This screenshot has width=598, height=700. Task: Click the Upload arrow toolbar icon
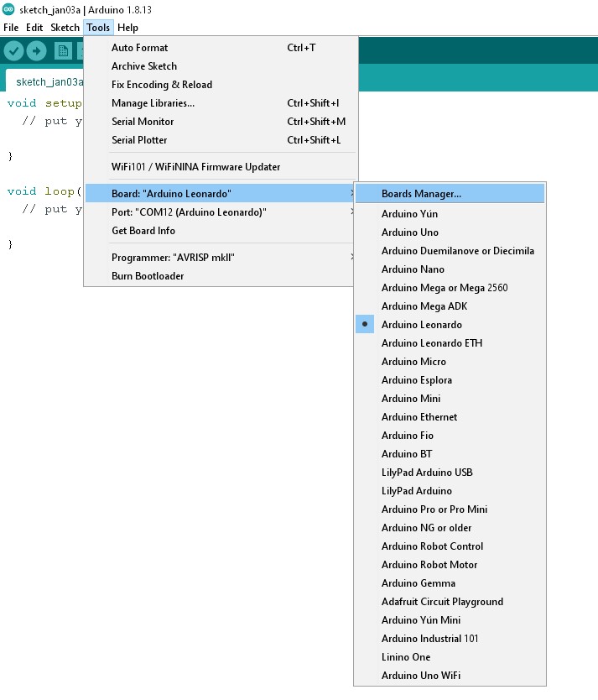pyautogui.click(x=37, y=51)
